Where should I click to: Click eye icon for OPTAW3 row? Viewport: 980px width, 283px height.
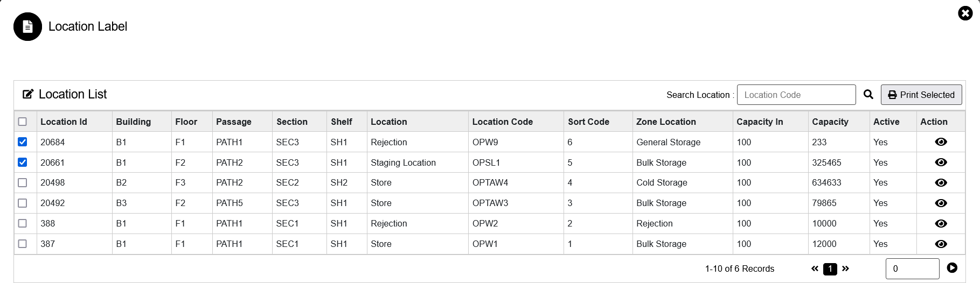tap(941, 203)
